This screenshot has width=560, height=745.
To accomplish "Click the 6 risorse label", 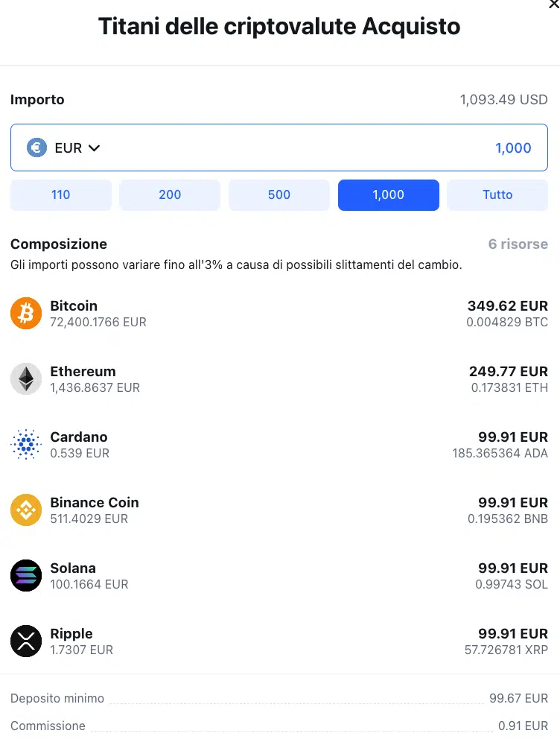I will pyautogui.click(x=518, y=244).
